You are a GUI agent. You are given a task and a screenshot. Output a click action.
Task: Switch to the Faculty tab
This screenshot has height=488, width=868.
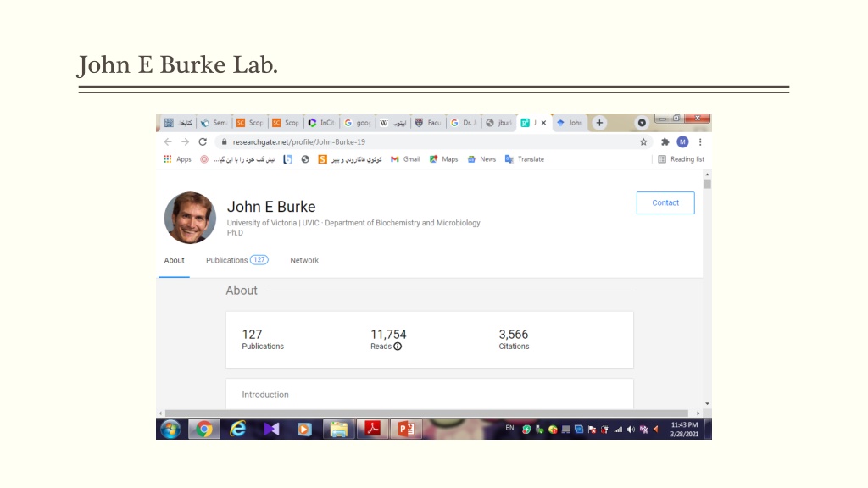tap(428, 123)
